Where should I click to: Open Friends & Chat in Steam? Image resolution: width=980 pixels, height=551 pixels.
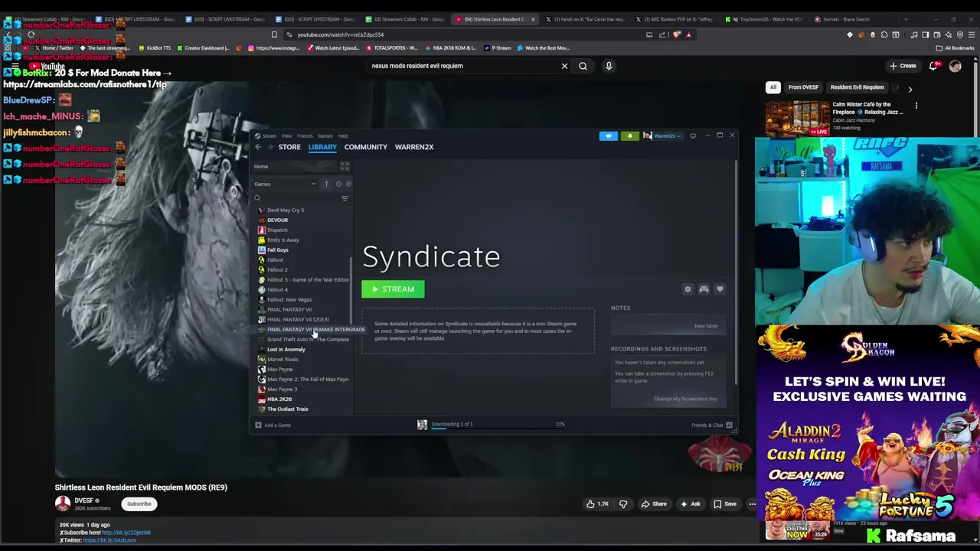pyautogui.click(x=711, y=425)
